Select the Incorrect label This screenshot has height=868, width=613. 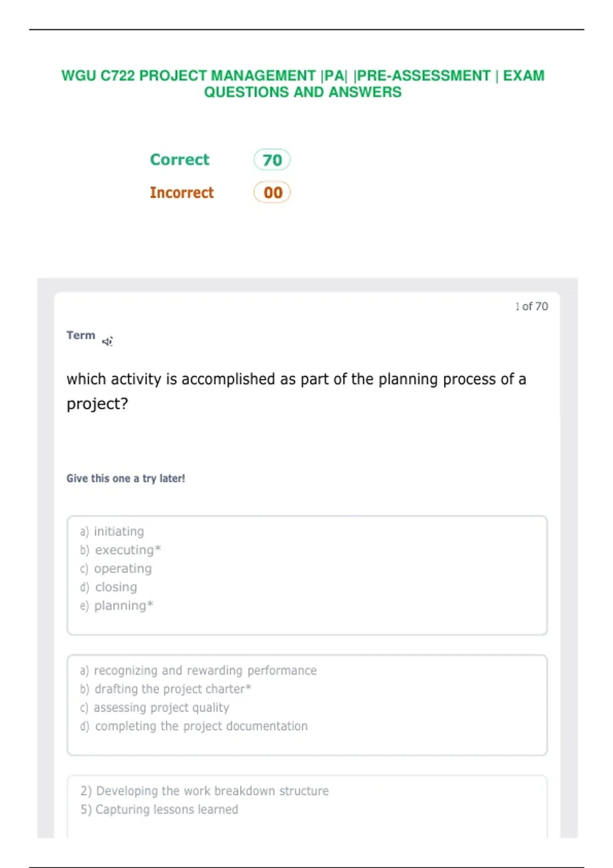pyautogui.click(x=182, y=192)
